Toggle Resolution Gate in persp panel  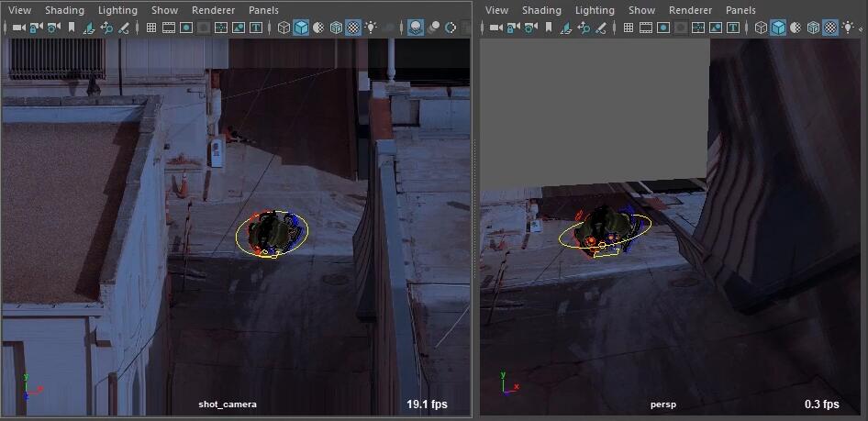coord(663,28)
